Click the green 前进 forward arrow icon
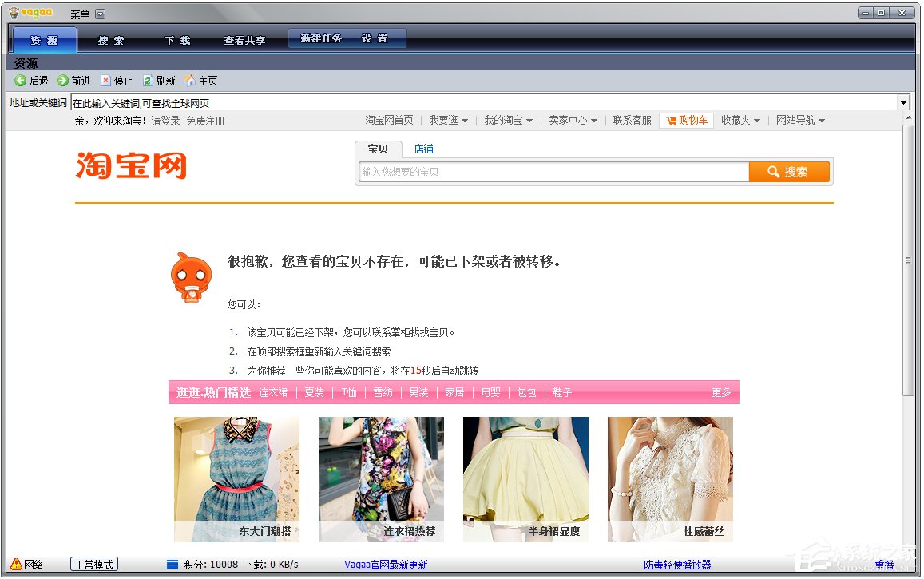The height and width of the screenshot is (579, 924). pyautogui.click(x=62, y=81)
